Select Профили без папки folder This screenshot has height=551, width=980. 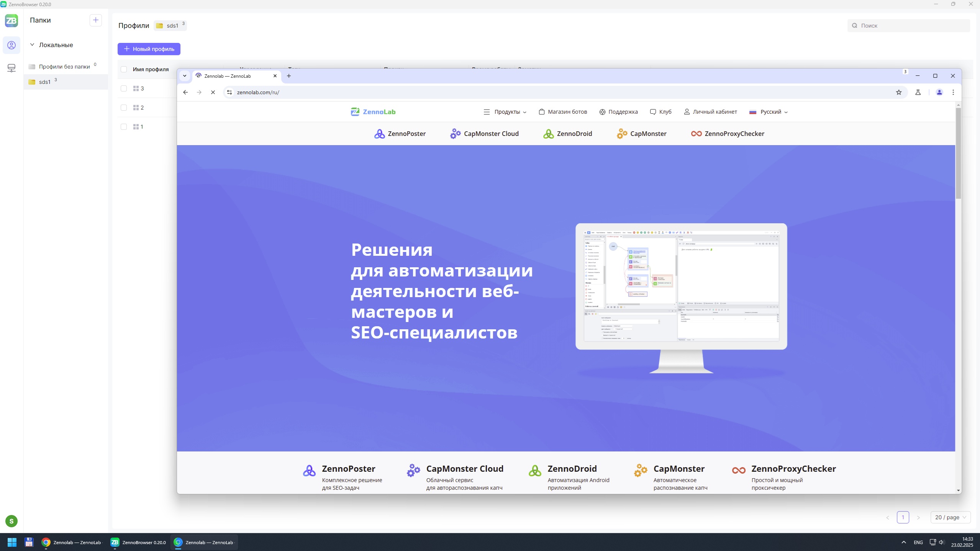coord(66,67)
